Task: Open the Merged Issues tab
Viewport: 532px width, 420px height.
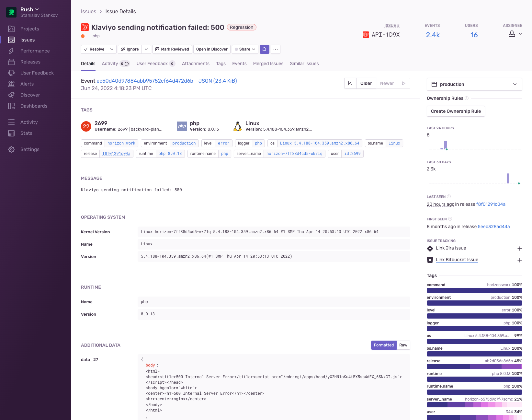Action: coord(268,64)
